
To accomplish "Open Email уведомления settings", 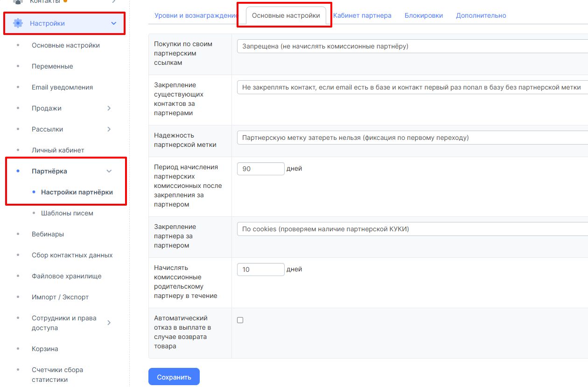I will [62, 87].
